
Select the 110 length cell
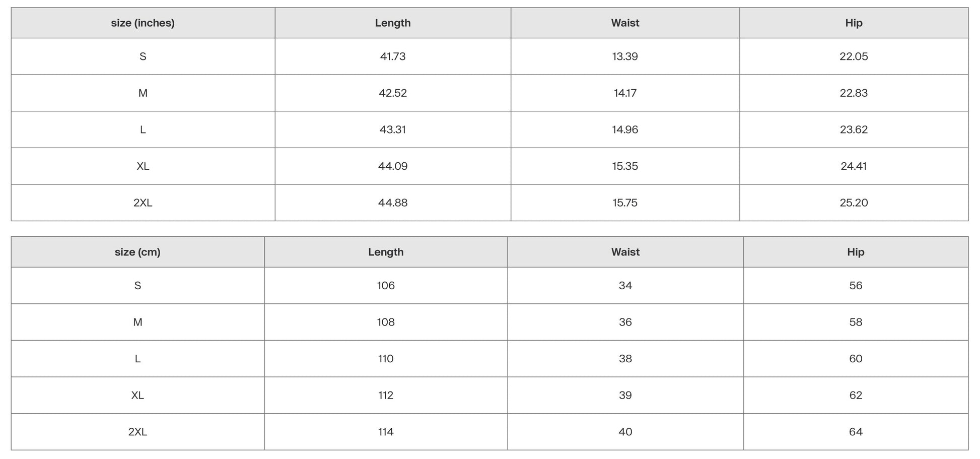click(x=386, y=359)
